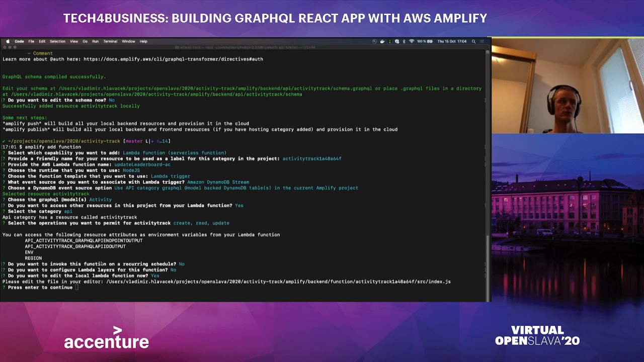Click 'activitytrack1a48a64f' label answer
644x362 pixels.
[x=312, y=159]
